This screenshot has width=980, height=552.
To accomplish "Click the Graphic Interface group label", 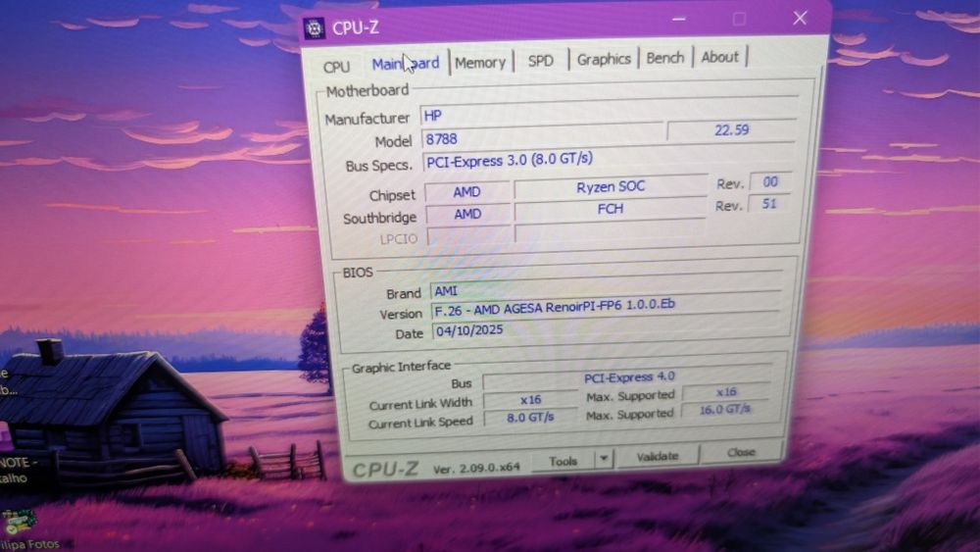I will tap(401, 367).
